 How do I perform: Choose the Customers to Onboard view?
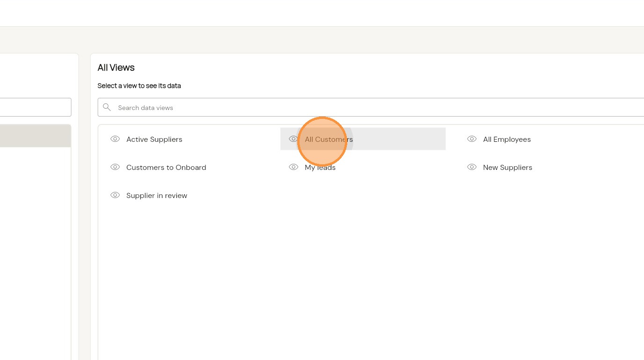pyautogui.click(x=166, y=168)
